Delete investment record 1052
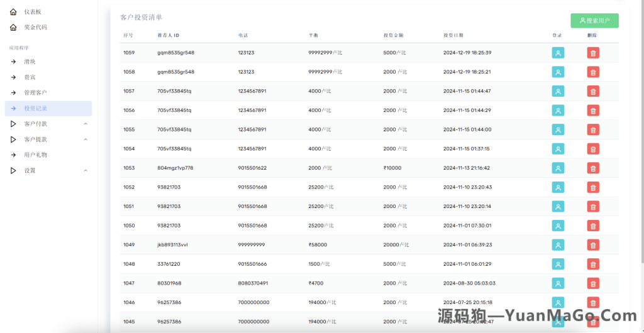This screenshot has width=644, height=333. coord(593,187)
